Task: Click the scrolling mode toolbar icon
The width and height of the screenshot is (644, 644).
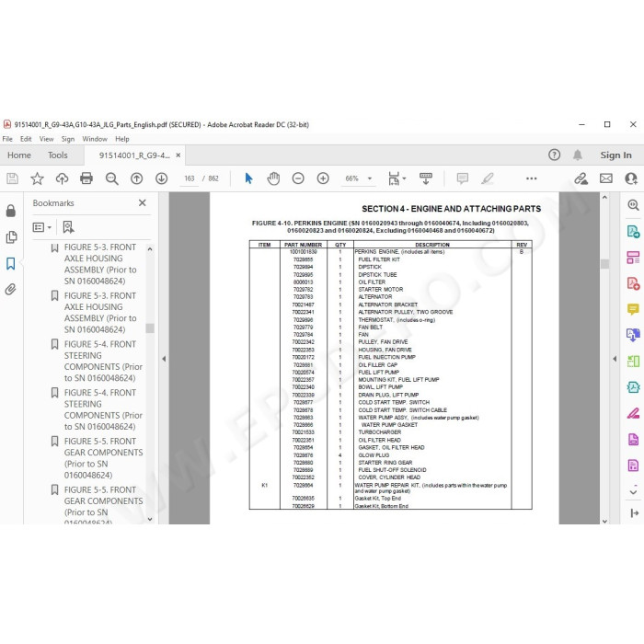Action: 425,178
